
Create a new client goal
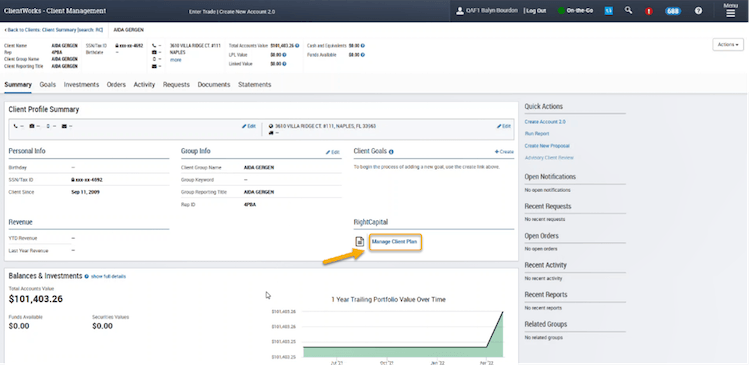tap(504, 152)
